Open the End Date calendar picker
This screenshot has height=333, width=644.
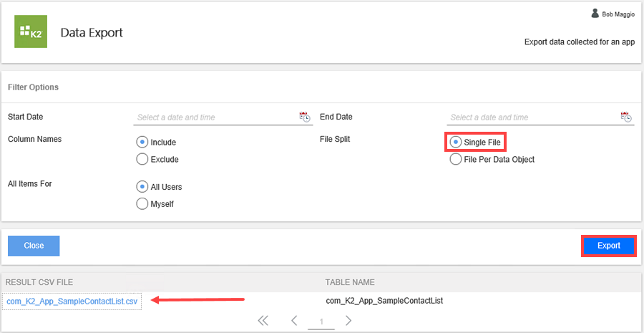tap(626, 117)
